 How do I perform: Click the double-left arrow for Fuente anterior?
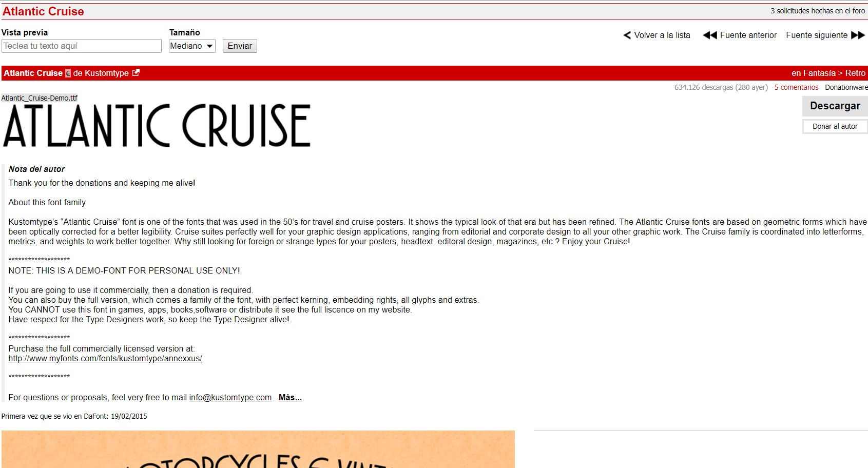(x=710, y=35)
